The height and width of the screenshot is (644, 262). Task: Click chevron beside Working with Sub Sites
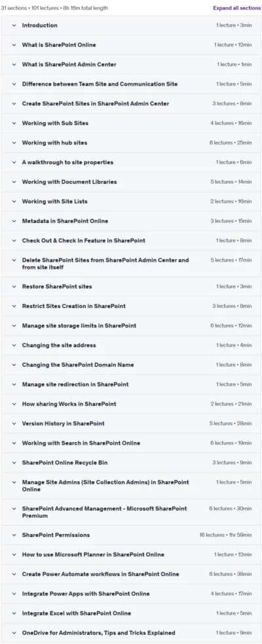14,123
